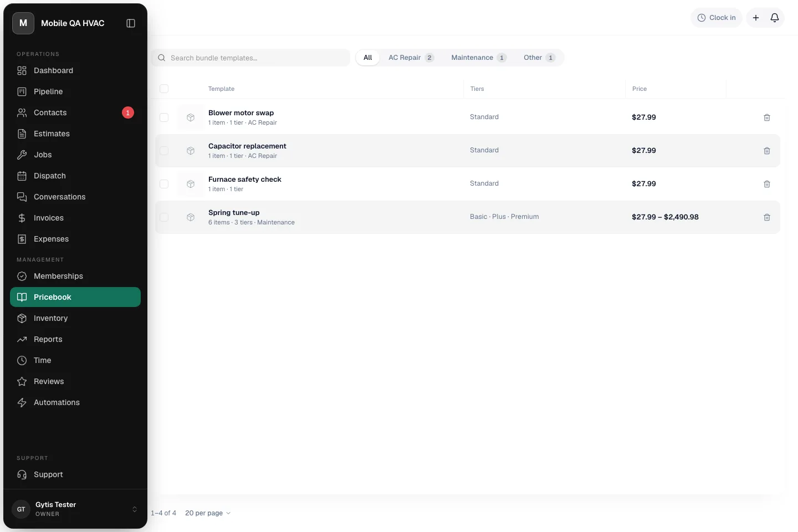Image resolution: width=798 pixels, height=532 pixels.
Task: Delete the Furnace safety check template
Action: (767, 184)
